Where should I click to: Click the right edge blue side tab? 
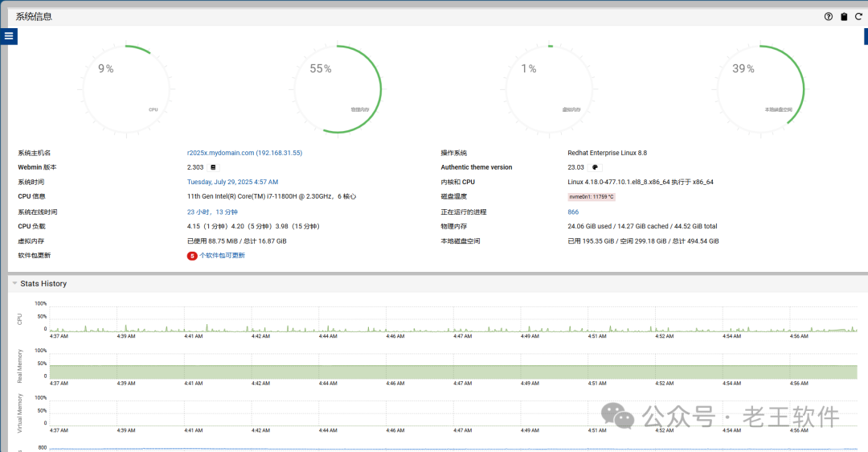tap(866, 36)
